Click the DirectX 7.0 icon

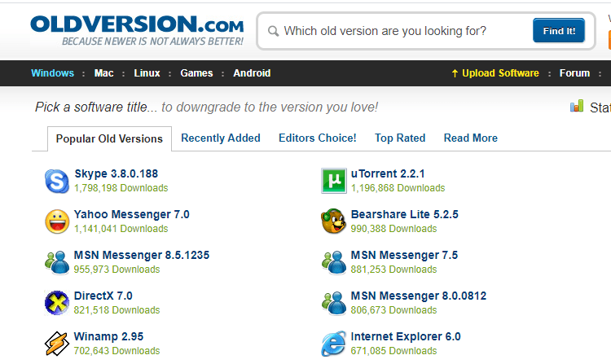(57, 303)
